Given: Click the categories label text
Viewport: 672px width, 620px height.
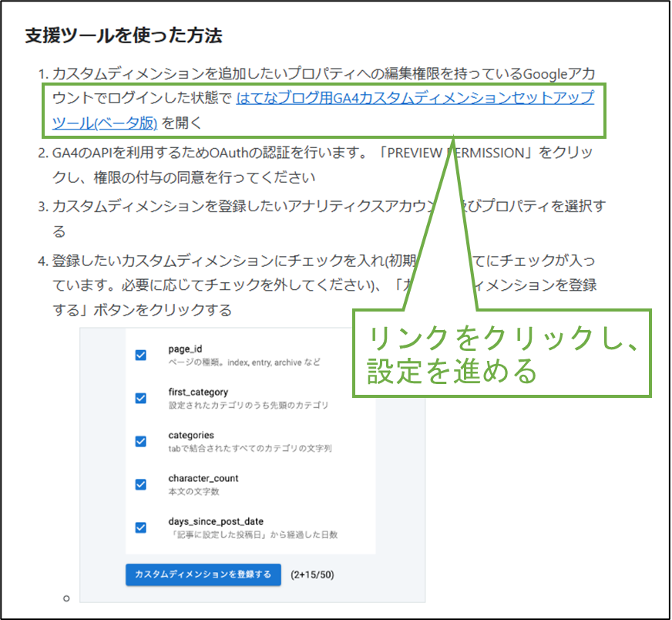Looking at the screenshot, I should click(x=191, y=435).
